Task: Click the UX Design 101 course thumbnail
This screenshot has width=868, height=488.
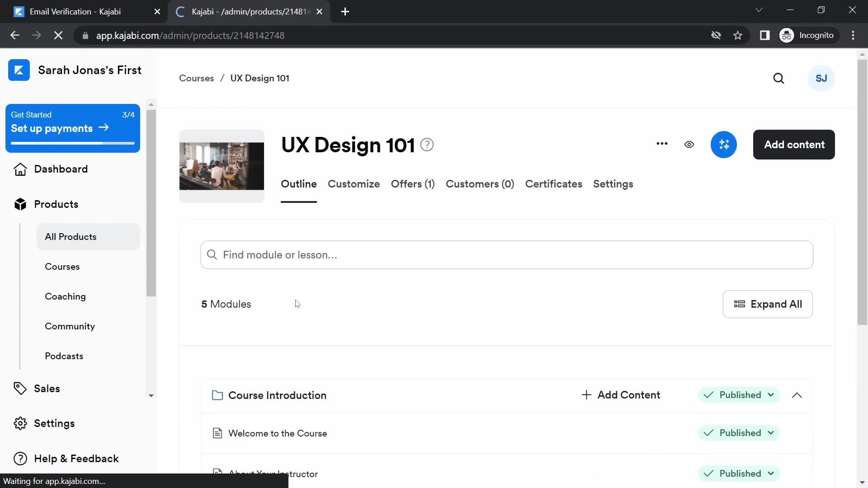Action: pyautogui.click(x=222, y=166)
